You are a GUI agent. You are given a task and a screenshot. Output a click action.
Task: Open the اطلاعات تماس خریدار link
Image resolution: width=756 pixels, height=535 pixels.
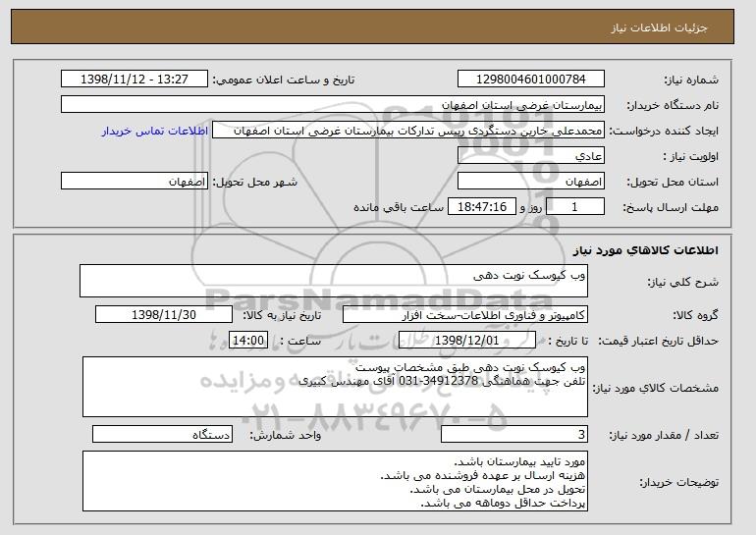pyautogui.click(x=155, y=131)
